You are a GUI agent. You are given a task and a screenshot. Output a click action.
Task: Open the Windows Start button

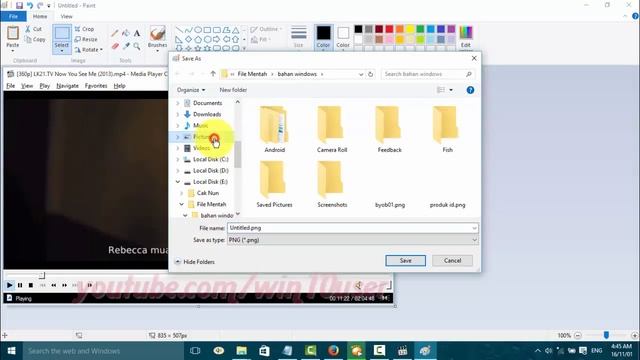coord(11,351)
